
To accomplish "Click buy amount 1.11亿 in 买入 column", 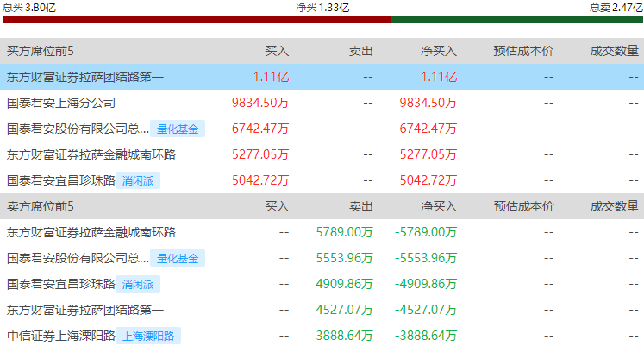I will [x=271, y=77].
